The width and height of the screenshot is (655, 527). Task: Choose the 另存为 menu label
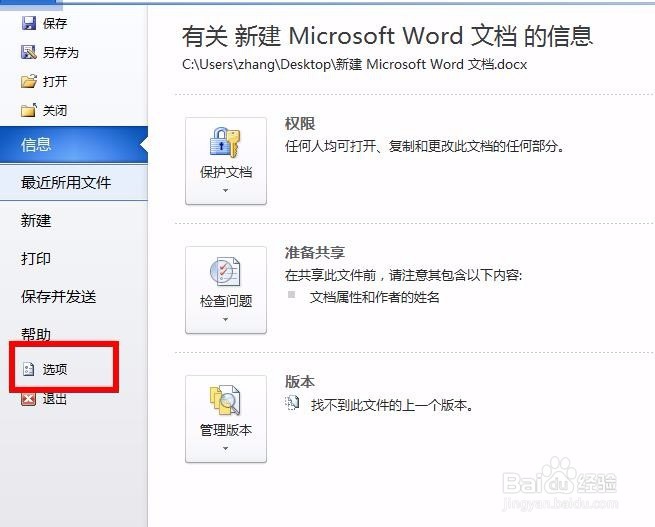coord(61,53)
